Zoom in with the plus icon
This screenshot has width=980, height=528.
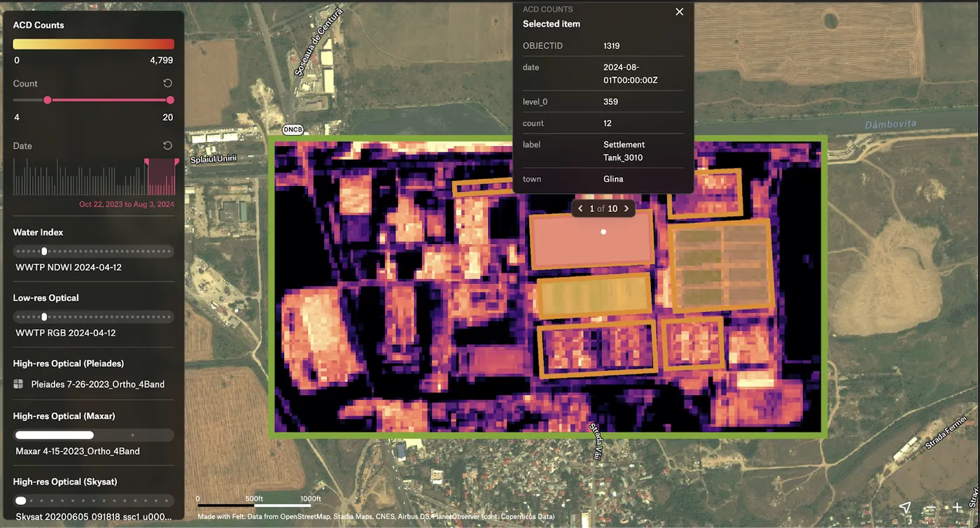pos(958,507)
